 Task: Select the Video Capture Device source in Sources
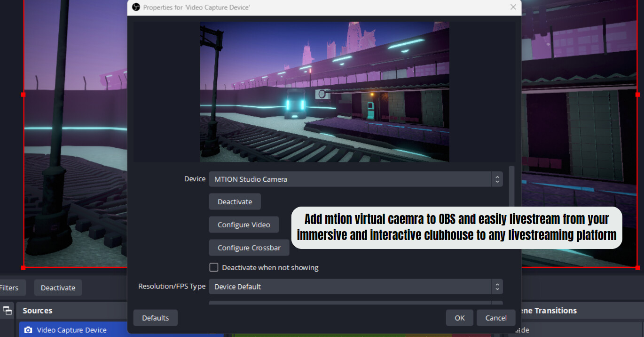[x=72, y=330]
